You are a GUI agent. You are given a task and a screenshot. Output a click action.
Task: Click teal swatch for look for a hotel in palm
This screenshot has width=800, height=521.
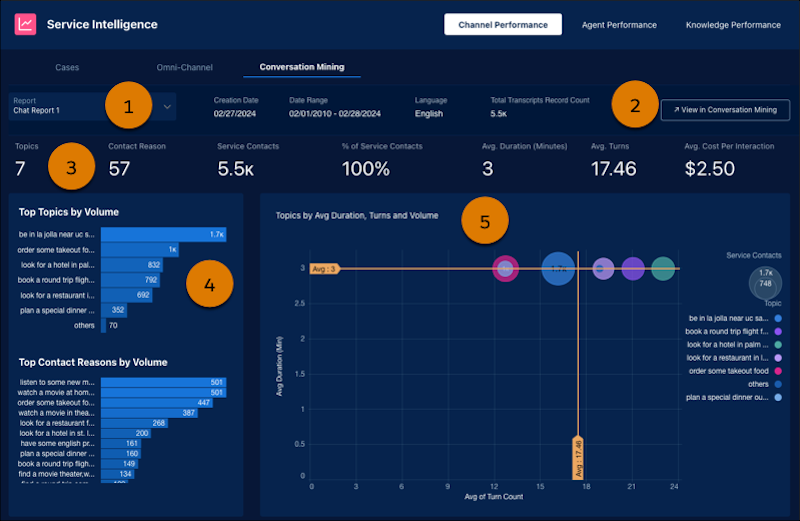click(x=778, y=344)
